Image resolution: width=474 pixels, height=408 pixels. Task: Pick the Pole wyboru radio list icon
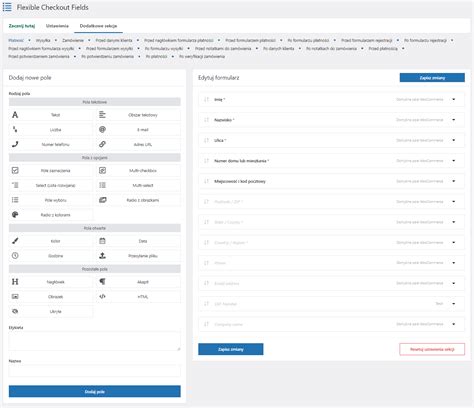(x=15, y=200)
